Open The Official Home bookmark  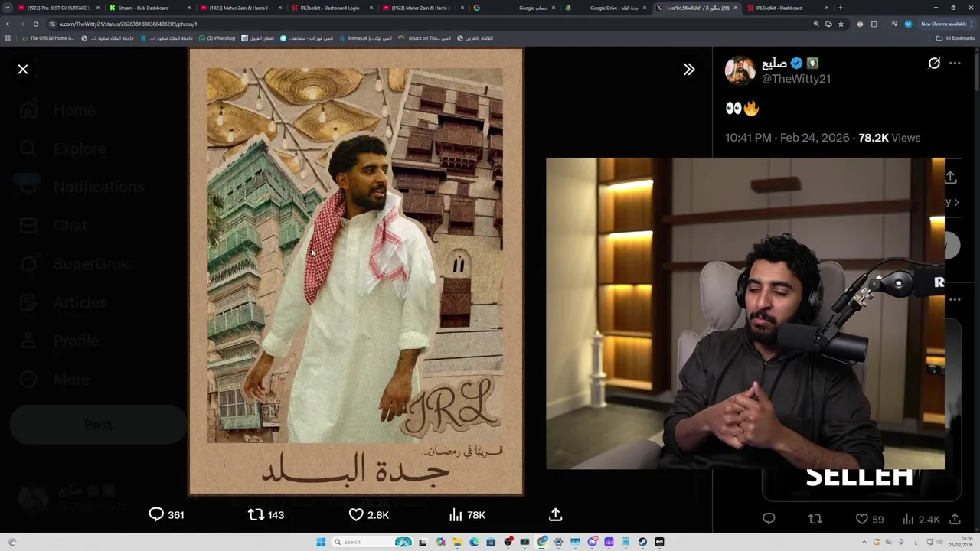pyautogui.click(x=48, y=38)
